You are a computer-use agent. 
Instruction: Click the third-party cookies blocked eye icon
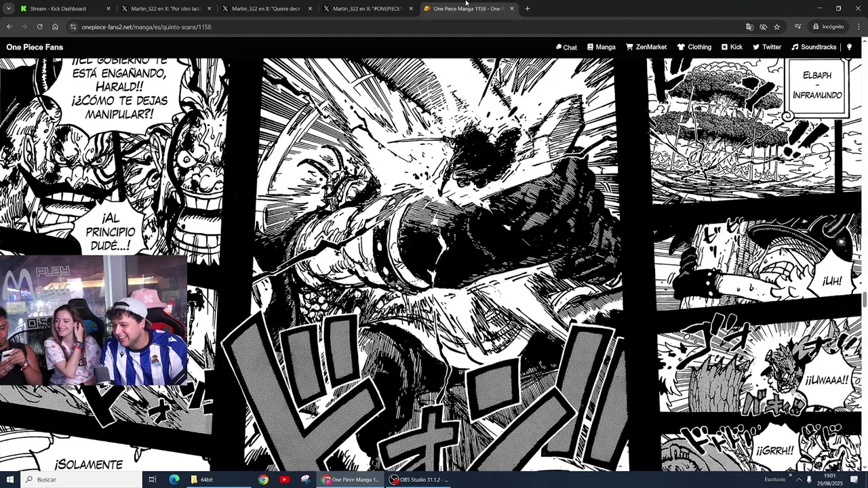(763, 27)
